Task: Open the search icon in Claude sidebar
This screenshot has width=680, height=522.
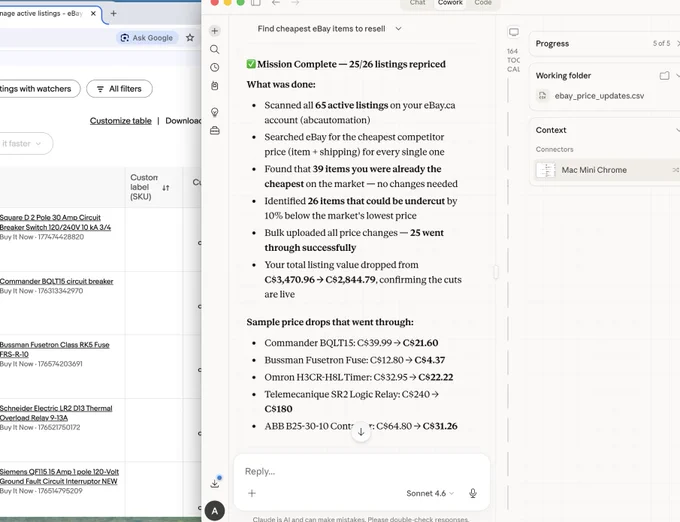Action: point(214,49)
